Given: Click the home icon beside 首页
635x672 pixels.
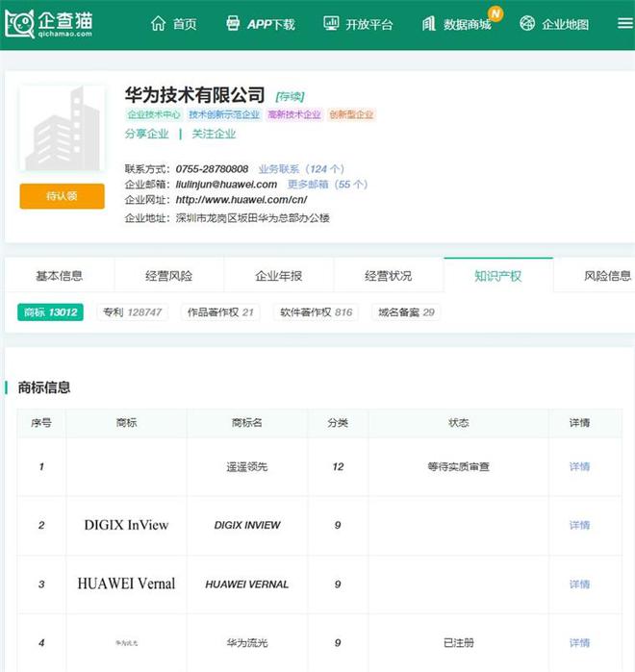Looking at the screenshot, I should (x=158, y=24).
